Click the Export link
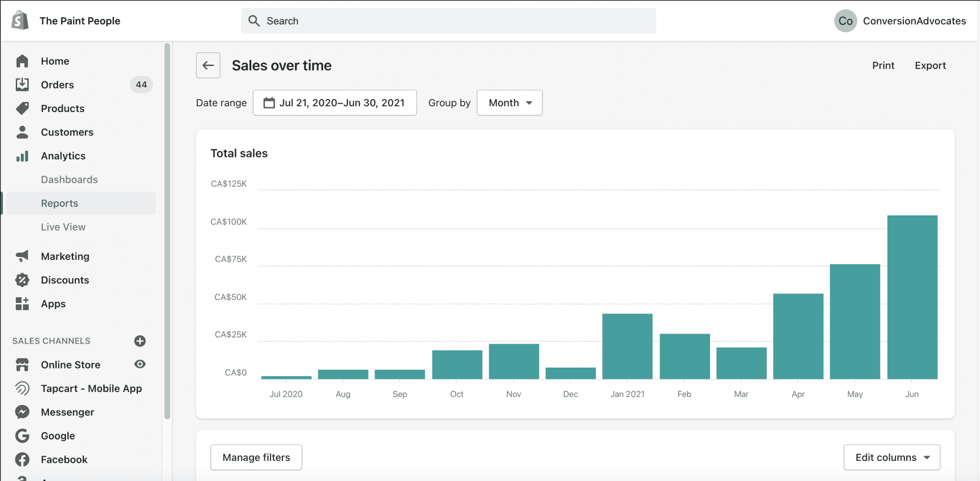 click(930, 66)
